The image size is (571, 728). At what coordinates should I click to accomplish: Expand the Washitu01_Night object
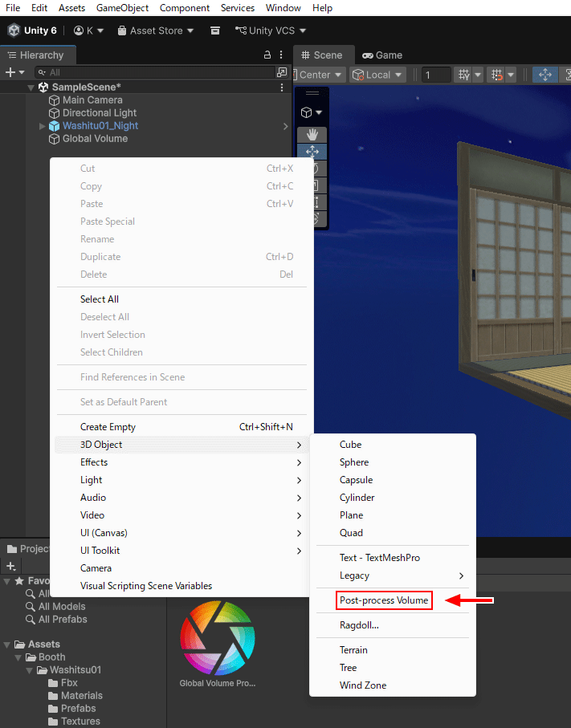coord(43,126)
